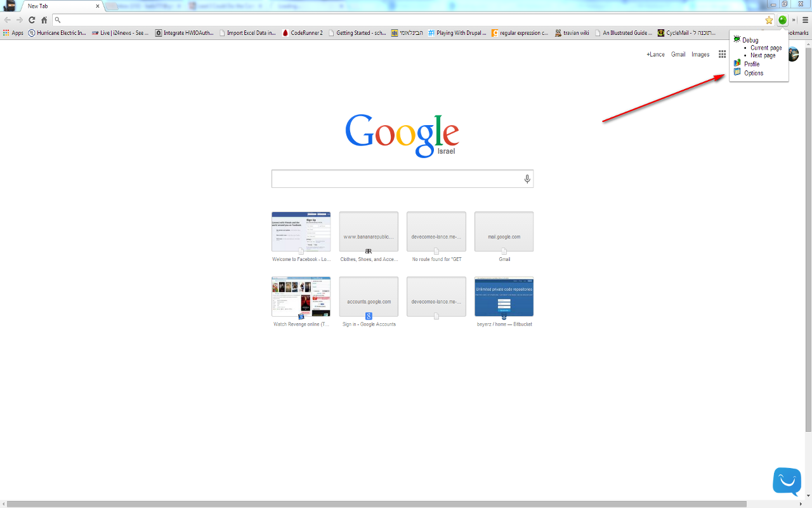Reload the current page
812x508 pixels.
coord(32,20)
